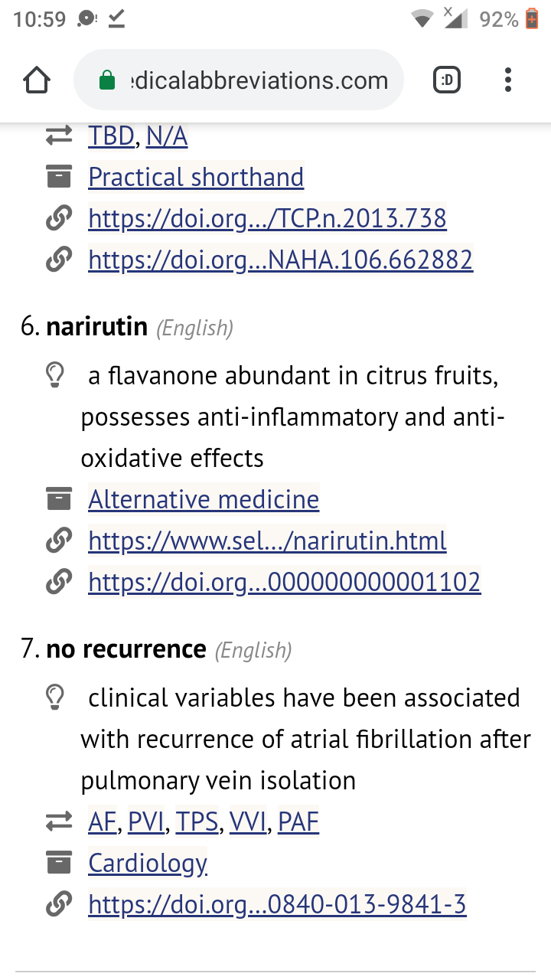Open the PVI related abbreviation
This screenshot has height=980, width=551.
146,822
